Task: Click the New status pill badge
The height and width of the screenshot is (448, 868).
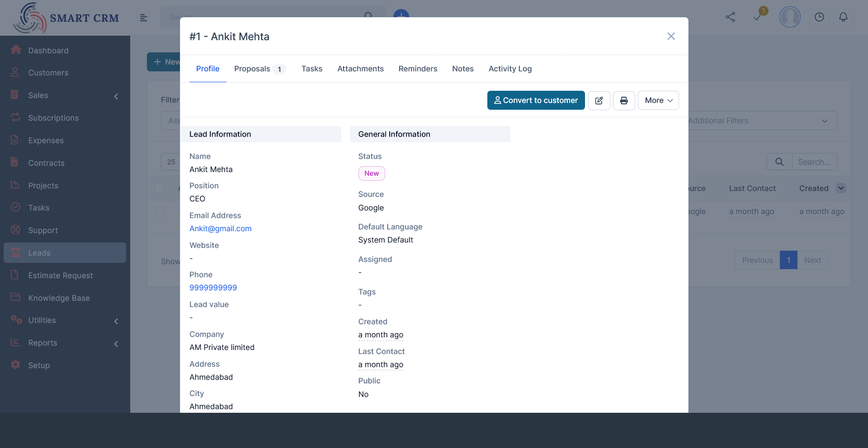Action: pos(371,173)
